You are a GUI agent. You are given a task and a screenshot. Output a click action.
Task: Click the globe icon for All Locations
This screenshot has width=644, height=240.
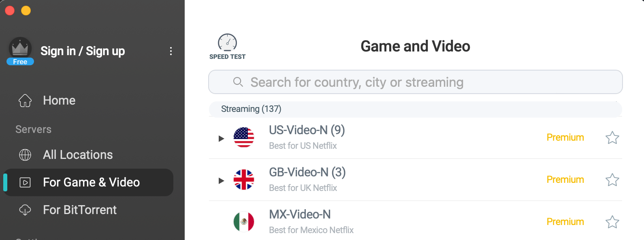pos(25,155)
